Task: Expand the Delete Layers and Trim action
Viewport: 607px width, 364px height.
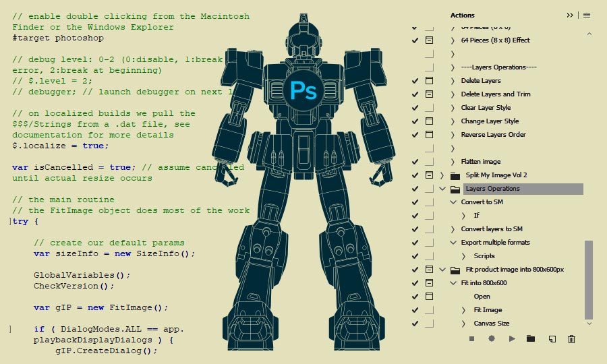Action: coord(453,94)
